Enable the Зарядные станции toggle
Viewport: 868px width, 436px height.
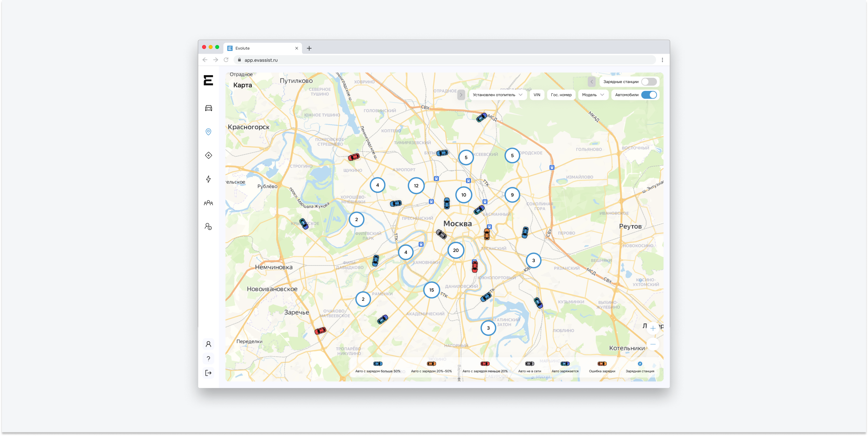click(x=649, y=82)
